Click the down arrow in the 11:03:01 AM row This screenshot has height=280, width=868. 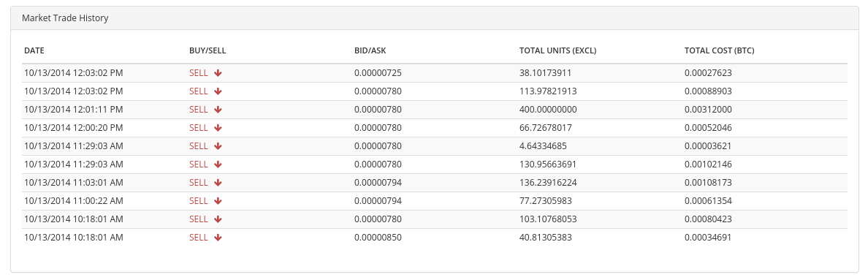218,183
